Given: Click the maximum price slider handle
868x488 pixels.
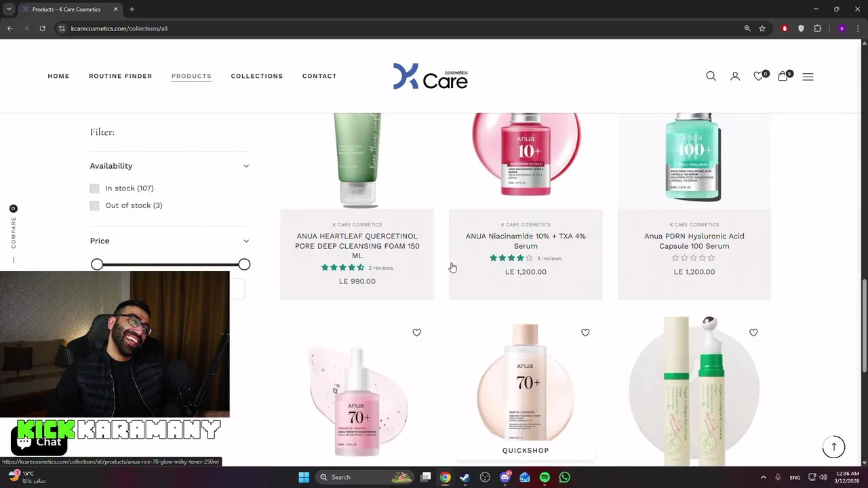Looking at the screenshot, I should (x=244, y=264).
